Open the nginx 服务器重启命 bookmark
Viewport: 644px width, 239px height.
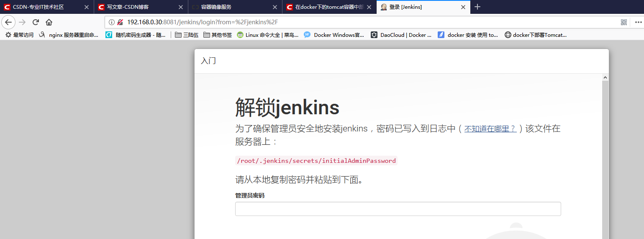tap(69, 35)
